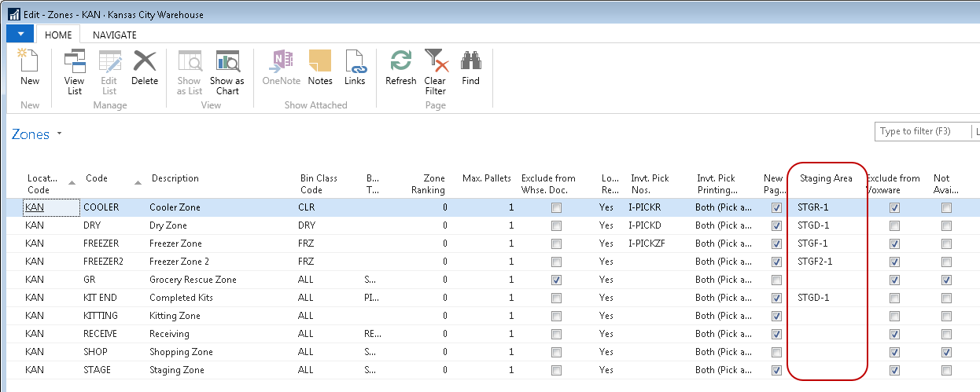Sort by the Code column header
This screenshot has height=392, width=980.
[x=97, y=178]
